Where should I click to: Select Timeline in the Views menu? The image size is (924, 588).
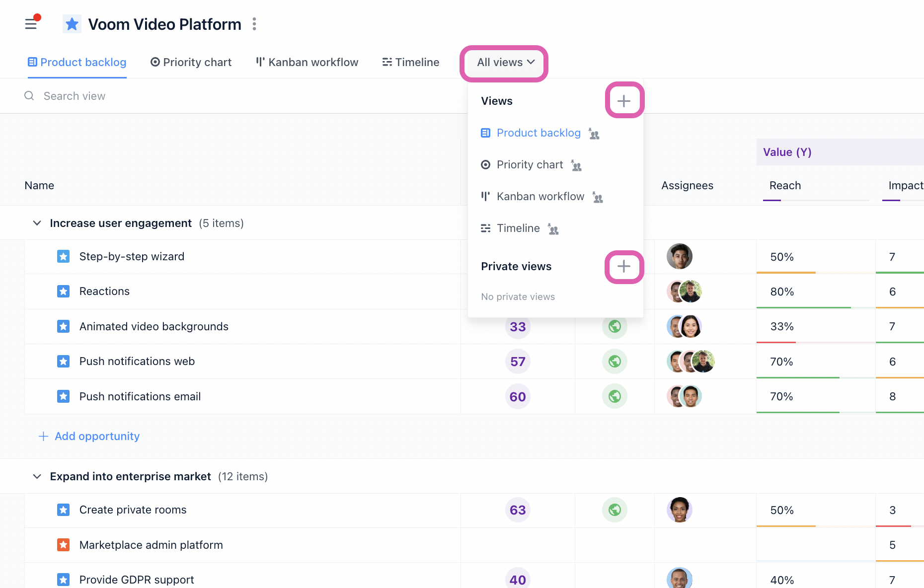pos(518,228)
